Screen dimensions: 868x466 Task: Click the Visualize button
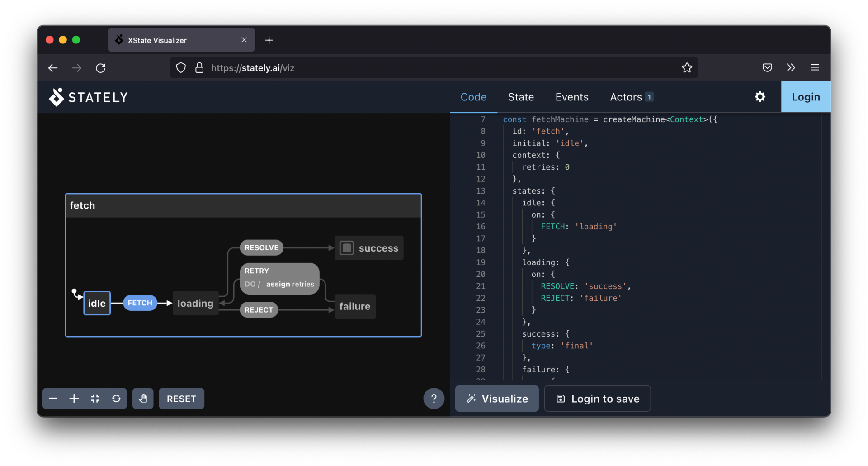[x=497, y=399]
